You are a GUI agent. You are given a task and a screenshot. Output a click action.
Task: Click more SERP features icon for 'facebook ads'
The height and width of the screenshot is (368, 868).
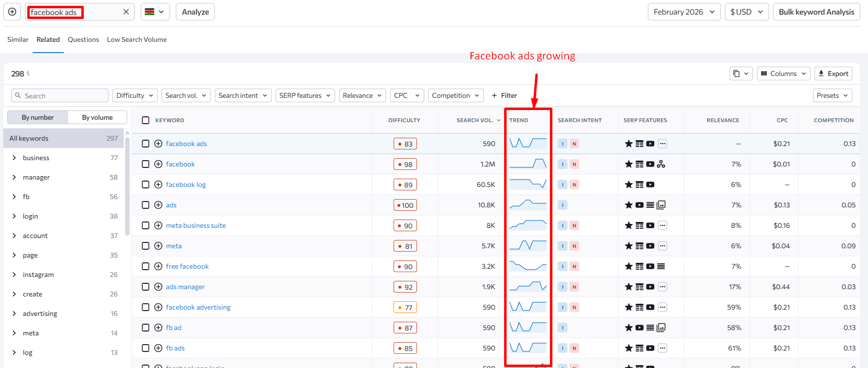pos(662,144)
